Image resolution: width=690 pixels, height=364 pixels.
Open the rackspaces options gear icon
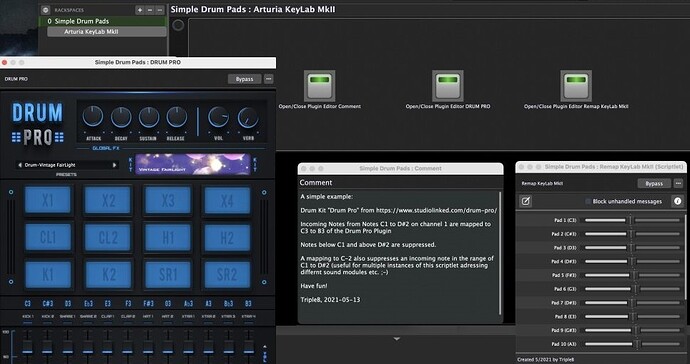click(45, 10)
